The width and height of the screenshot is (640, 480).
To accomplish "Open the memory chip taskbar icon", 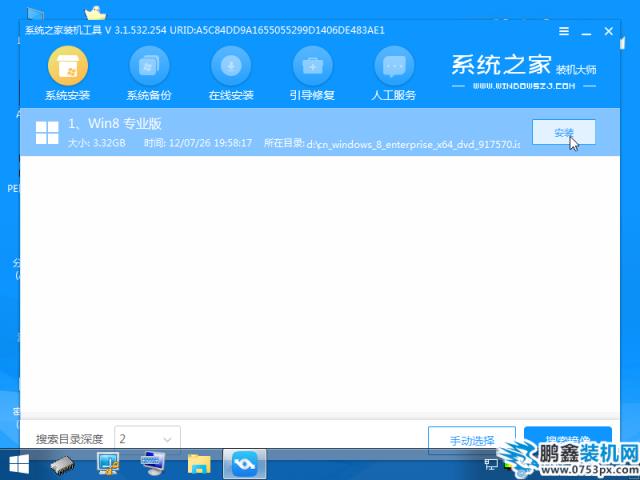I will click(x=62, y=465).
